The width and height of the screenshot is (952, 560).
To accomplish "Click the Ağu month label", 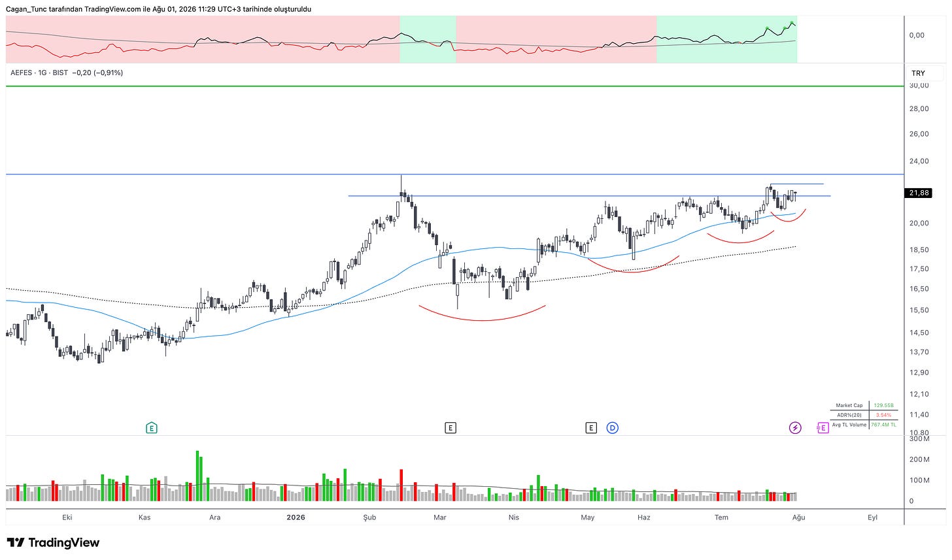I will pyautogui.click(x=798, y=518).
